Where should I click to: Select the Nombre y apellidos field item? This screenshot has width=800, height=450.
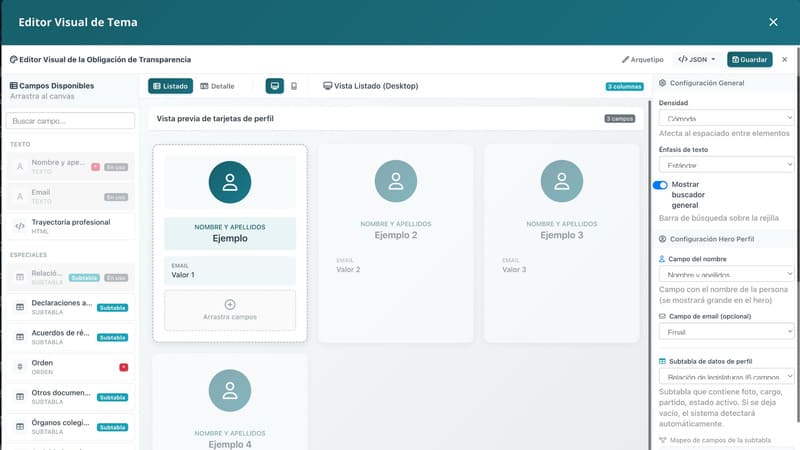[x=70, y=166]
